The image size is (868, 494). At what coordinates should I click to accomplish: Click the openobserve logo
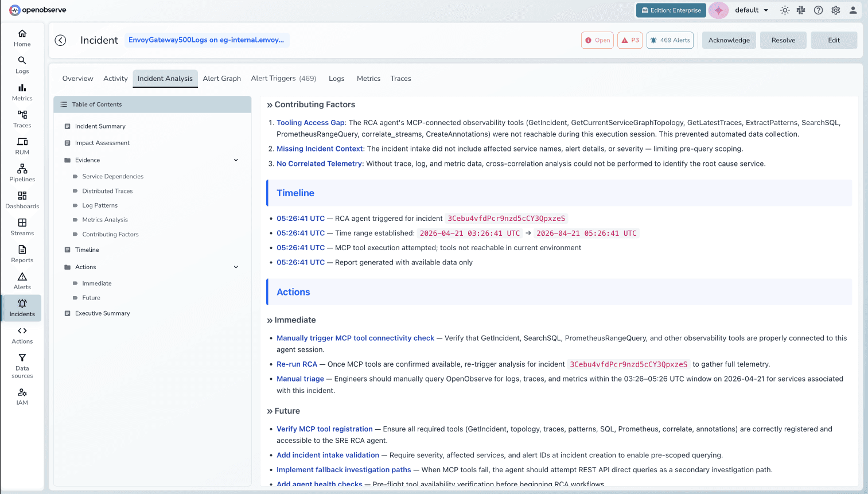click(x=38, y=10)
